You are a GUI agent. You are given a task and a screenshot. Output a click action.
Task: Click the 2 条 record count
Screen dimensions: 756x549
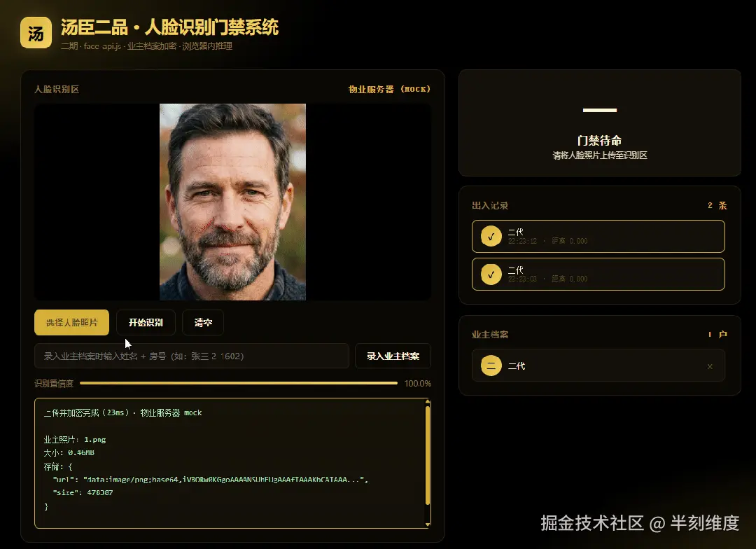717,205
